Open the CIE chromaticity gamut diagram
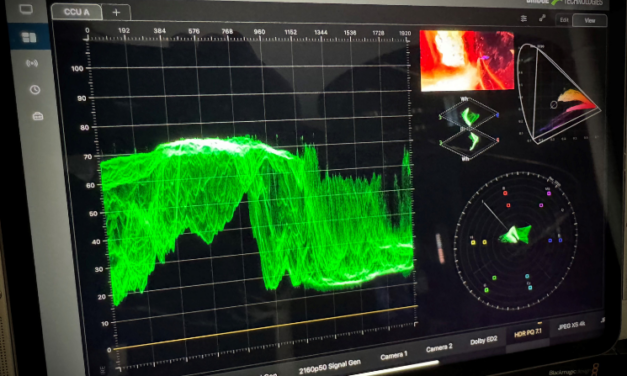The width and height of the screenshot is (627, 376). pos(558,93)
